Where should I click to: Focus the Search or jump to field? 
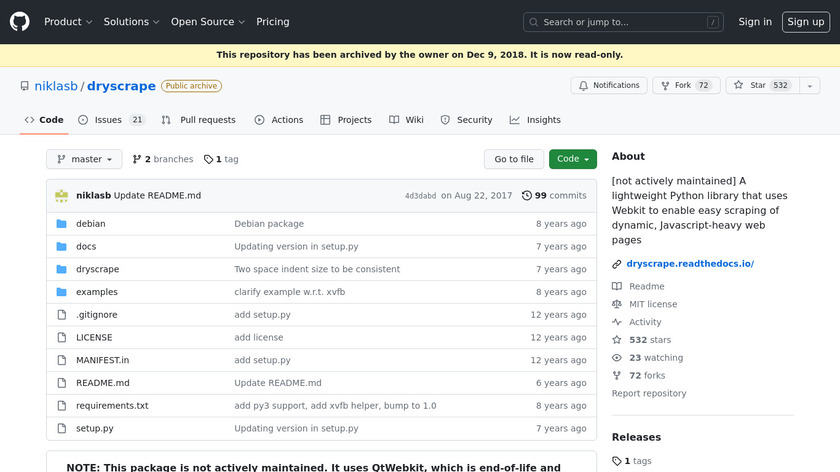[x=623, y=22]
